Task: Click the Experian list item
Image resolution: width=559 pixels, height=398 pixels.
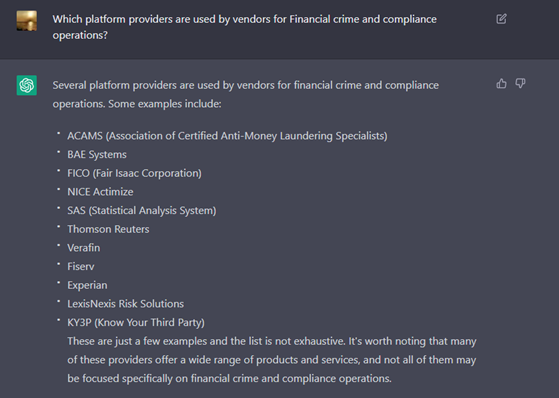Action: pos(87,285)
